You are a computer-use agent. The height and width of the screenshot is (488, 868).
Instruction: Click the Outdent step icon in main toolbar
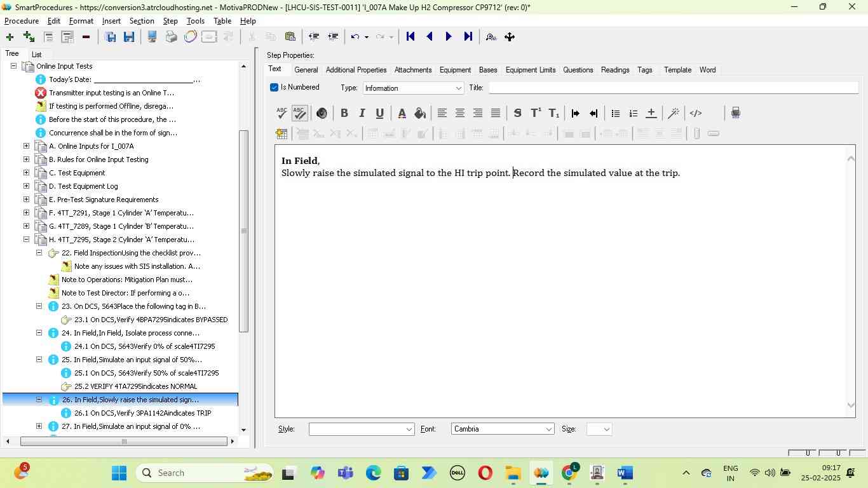point(313,37)
